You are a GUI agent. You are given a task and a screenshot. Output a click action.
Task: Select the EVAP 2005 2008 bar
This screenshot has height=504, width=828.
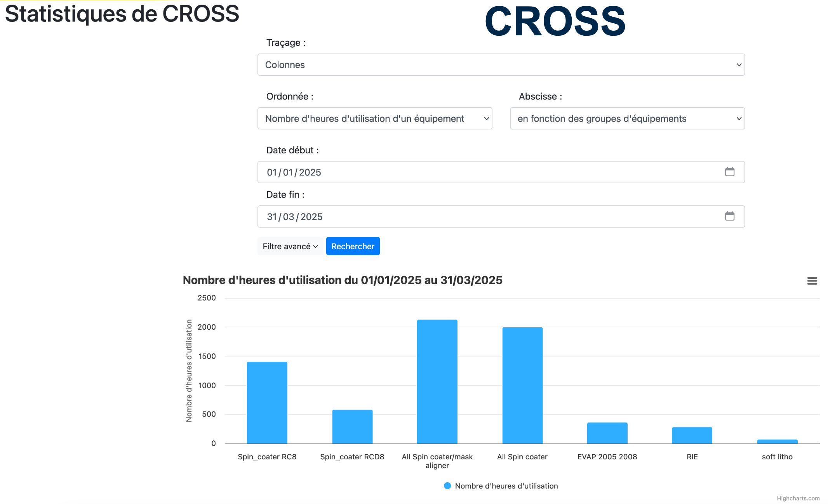tap(607, 433)
